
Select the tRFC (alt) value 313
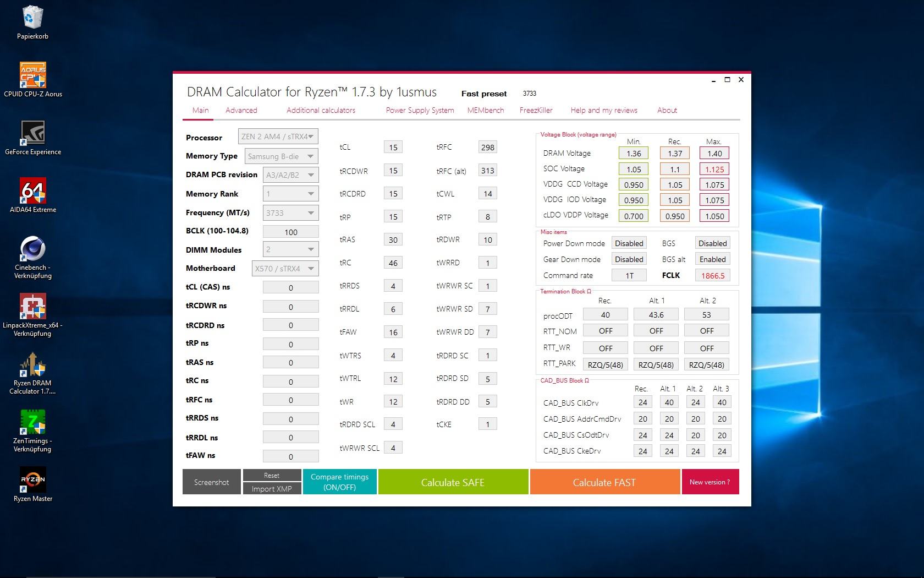pyautogui.click(x=488, y=171)
